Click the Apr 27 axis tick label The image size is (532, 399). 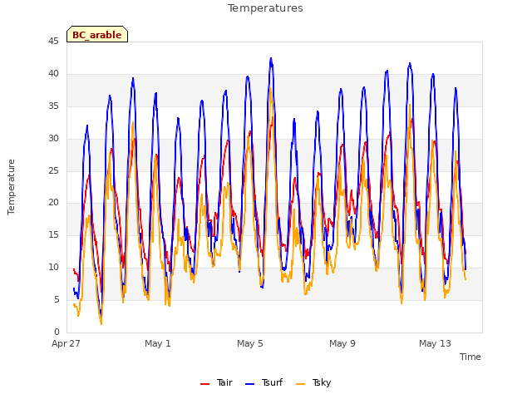(66, 343)
